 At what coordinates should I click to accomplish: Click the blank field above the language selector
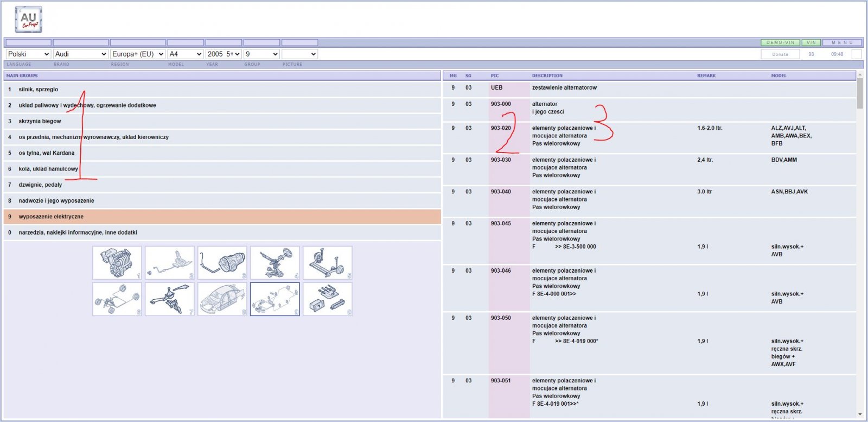tap(28, 42)
